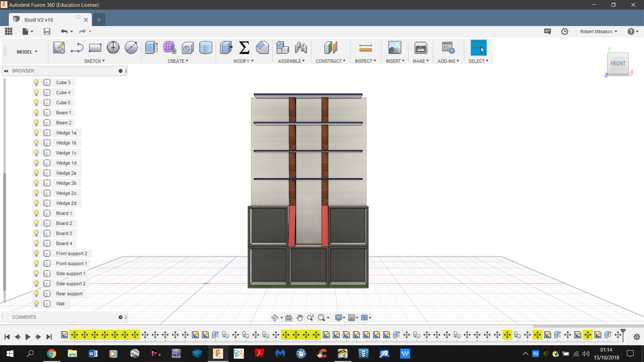Select the Create Sketch tool
The width and height of the screenshot is (644, 362).
click(x=59, y=48)
